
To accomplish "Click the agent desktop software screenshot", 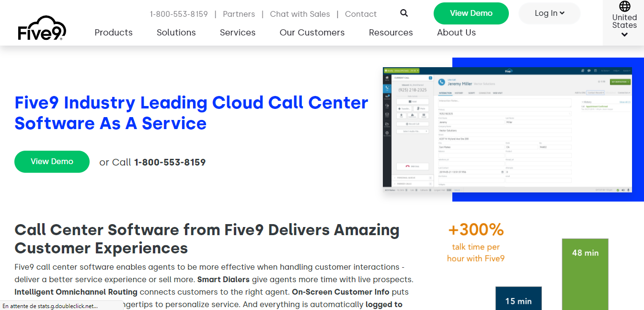I will (x=507, y=130).
